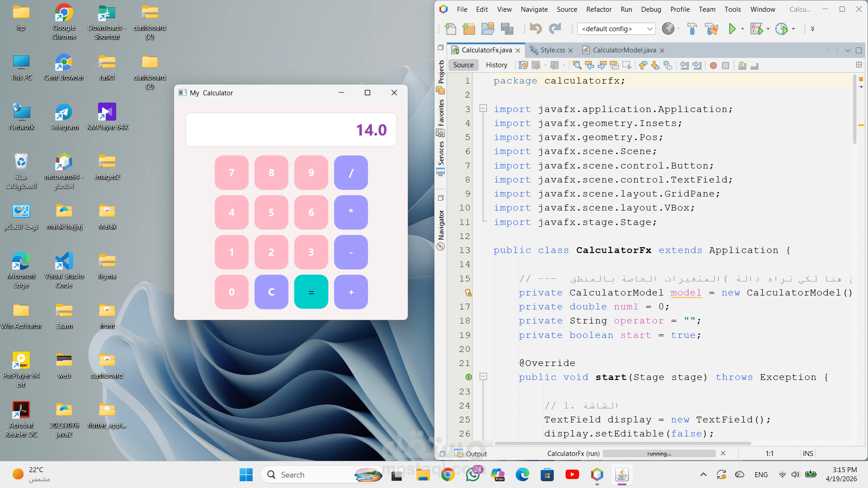The image size is (868, 488).
Task: Run the project with green play icon
Action: pos(732,29)
